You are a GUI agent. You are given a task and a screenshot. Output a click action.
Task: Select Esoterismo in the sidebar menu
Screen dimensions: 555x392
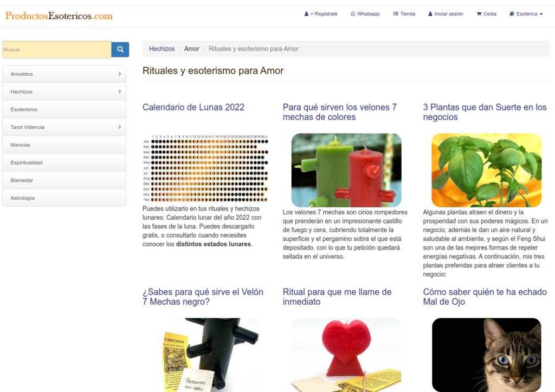[x=24, y=109]
